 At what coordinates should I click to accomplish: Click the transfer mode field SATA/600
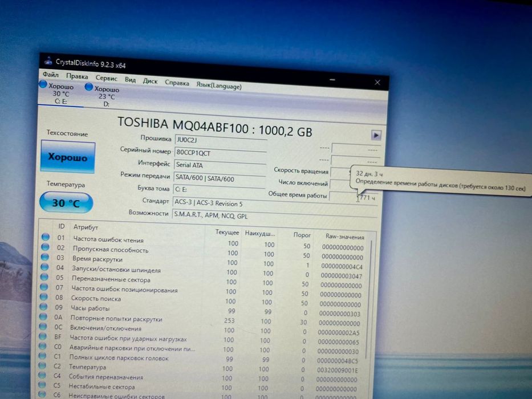tap(220, 178)
